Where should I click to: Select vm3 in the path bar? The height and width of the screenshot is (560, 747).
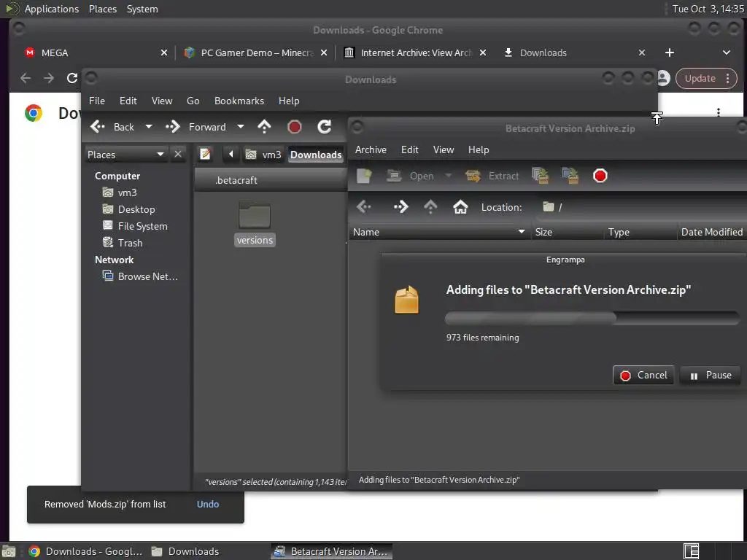point(263,155)
